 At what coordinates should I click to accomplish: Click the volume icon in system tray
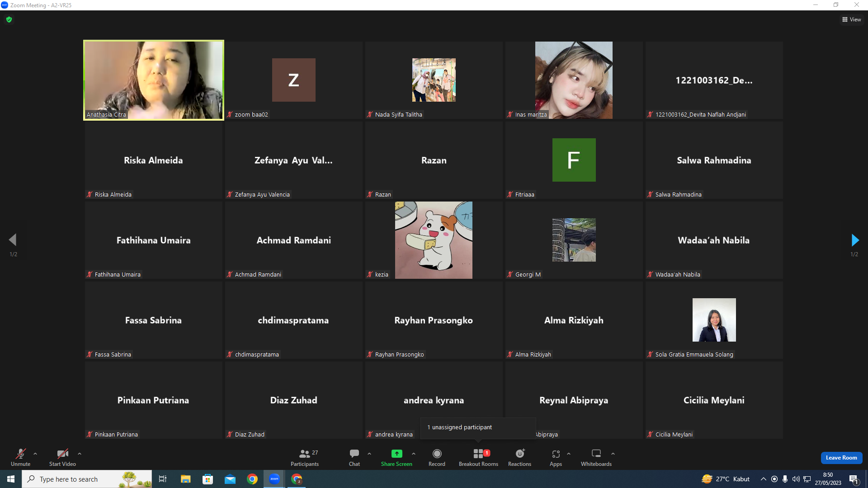coord(796,479)
